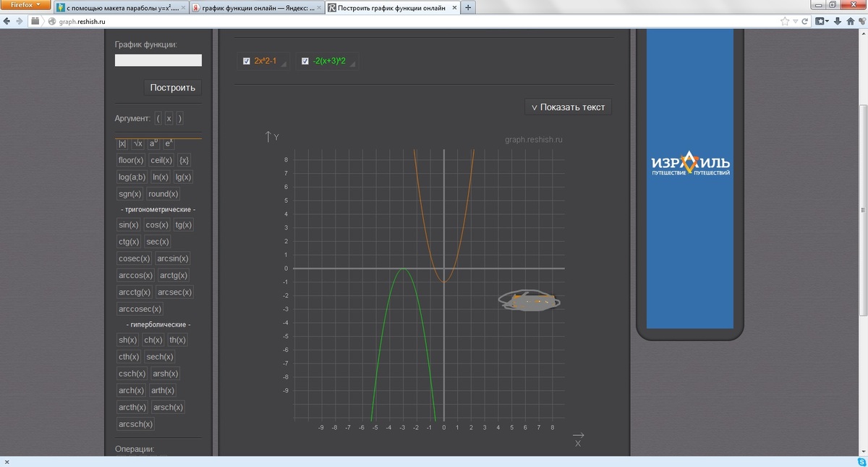This screenshot has width=868, height=467.
Task: Open the downloads arrow icon
Action: click(x=839, y=22)
